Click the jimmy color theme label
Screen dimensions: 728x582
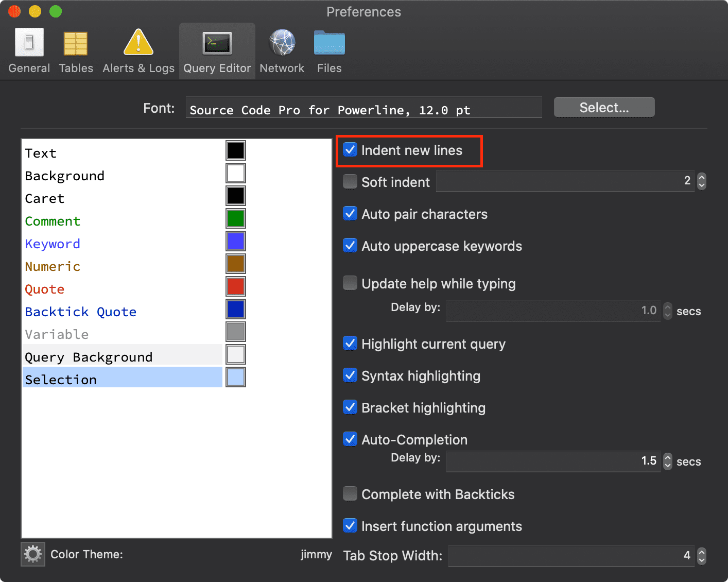pos(316,554)
